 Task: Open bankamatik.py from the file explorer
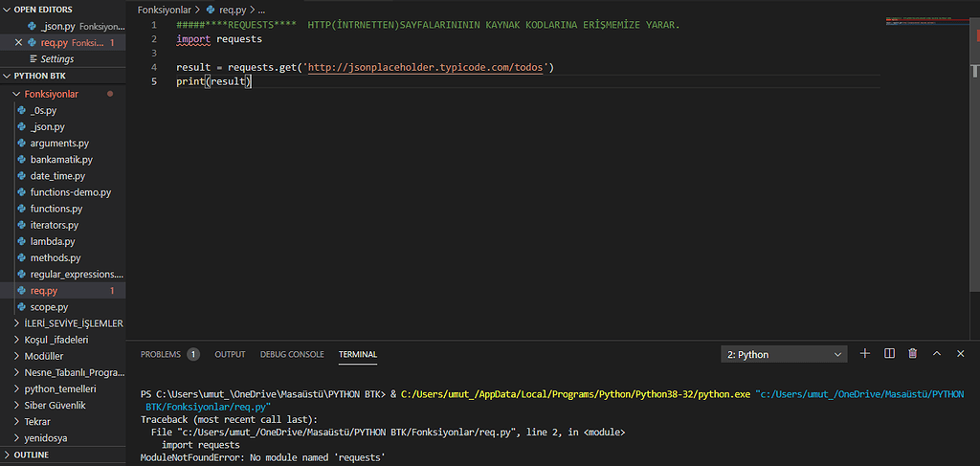(x=61, y=160)
